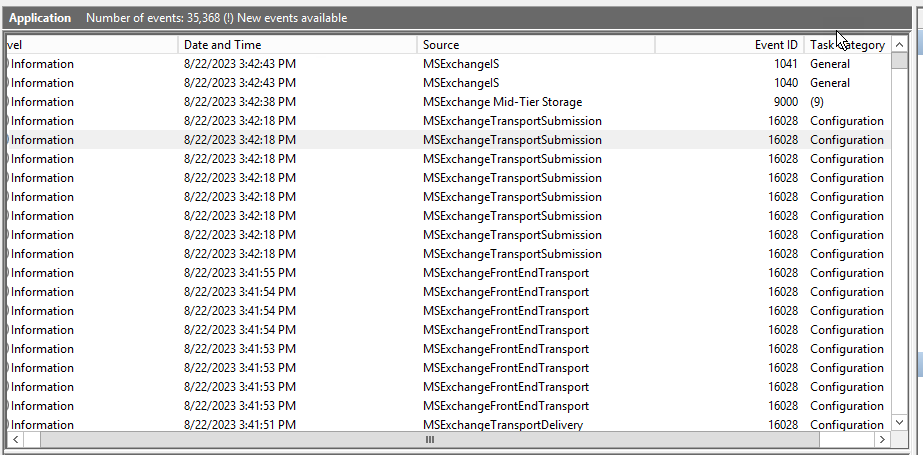The image size is (923, 455).
Task: Click the vertical scrollbar up arrow
Action: [899, 44]
